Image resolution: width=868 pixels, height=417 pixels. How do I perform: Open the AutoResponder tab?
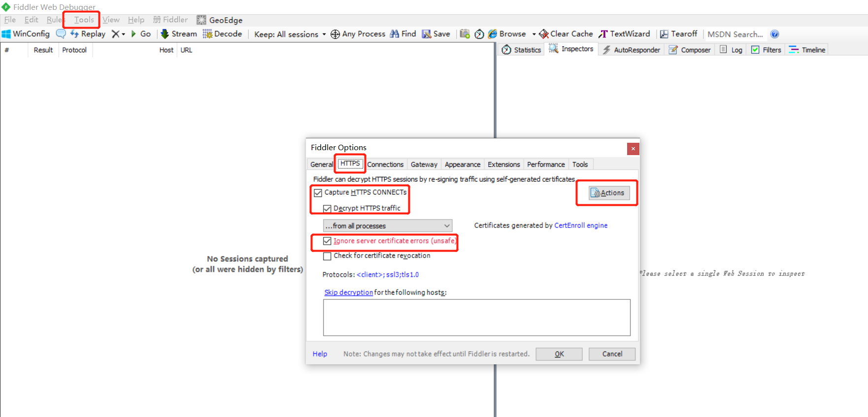(631, 50)
